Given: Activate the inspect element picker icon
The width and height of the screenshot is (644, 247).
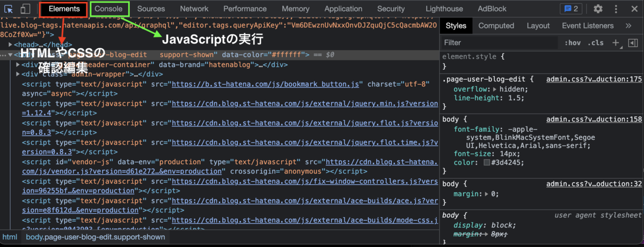Looking at the screenshot, I should [x=9, y=9].
